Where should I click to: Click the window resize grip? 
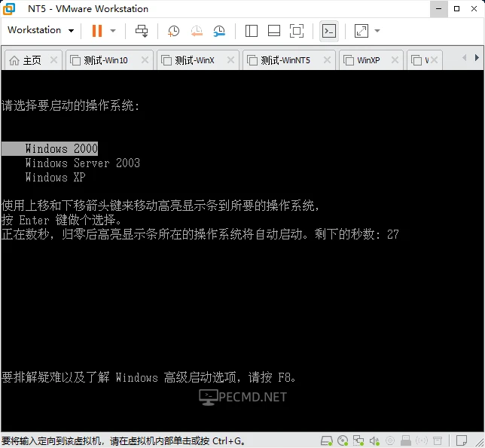point(480,443)
